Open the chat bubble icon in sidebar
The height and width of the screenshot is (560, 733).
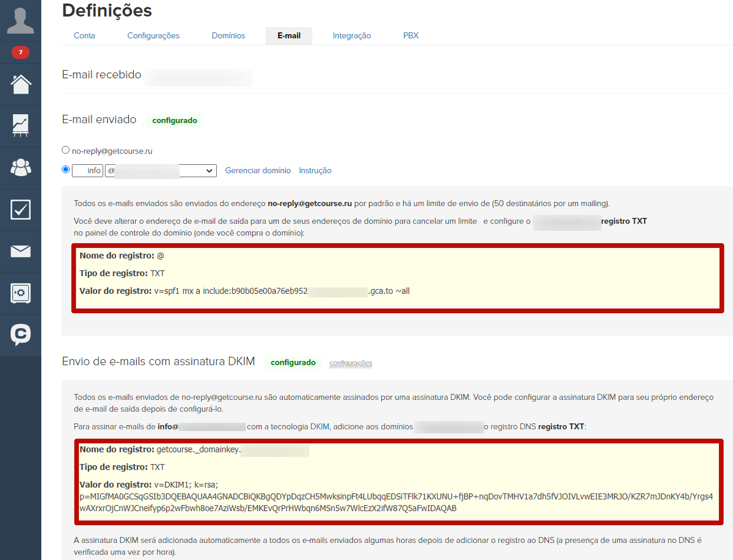coord(20,334)
